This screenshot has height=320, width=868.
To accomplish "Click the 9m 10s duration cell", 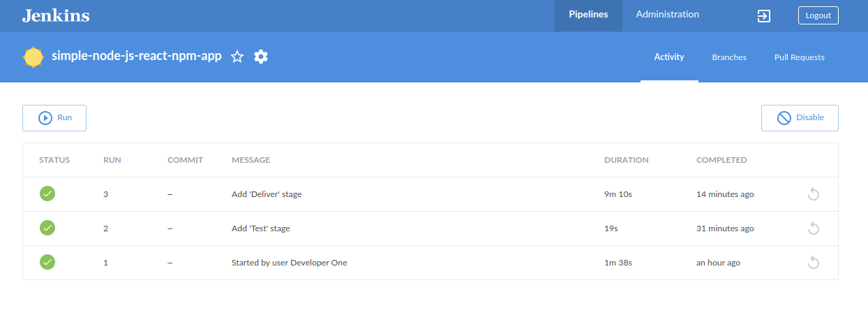I will click(x=618, y=194).
